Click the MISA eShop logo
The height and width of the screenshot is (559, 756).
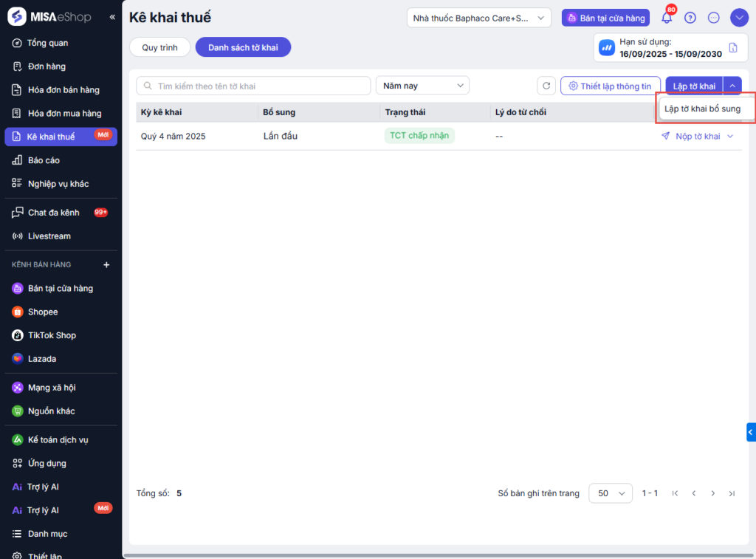pyautogui.click(x=49, y=17)
